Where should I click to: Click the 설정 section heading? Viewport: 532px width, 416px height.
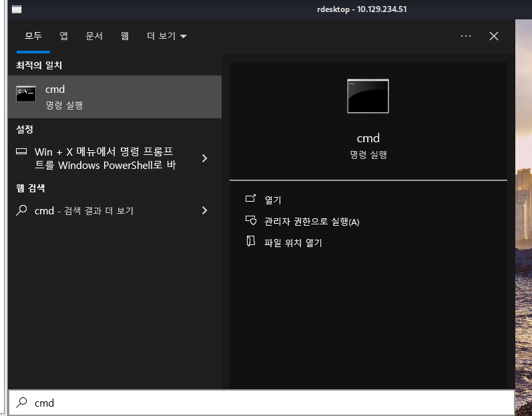coord(25,130)
